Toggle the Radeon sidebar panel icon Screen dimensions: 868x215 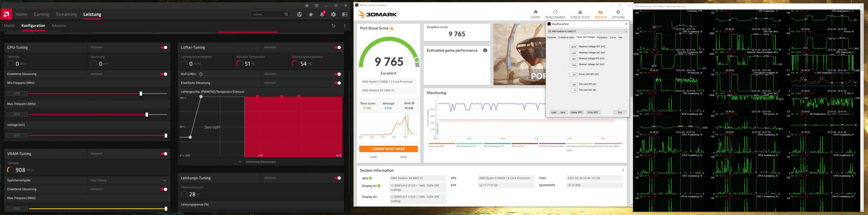click(x=345, y=14)
